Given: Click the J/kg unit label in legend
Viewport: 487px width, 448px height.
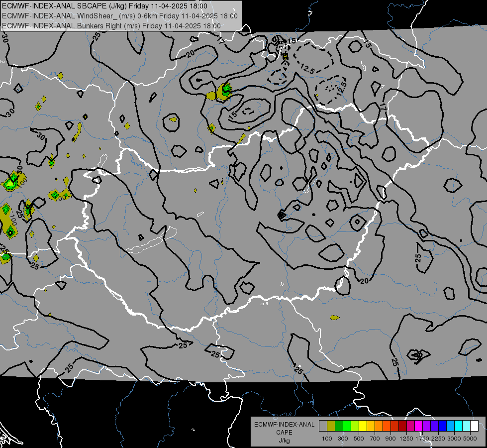Looking at the screenshot, I should click(284, 441).
